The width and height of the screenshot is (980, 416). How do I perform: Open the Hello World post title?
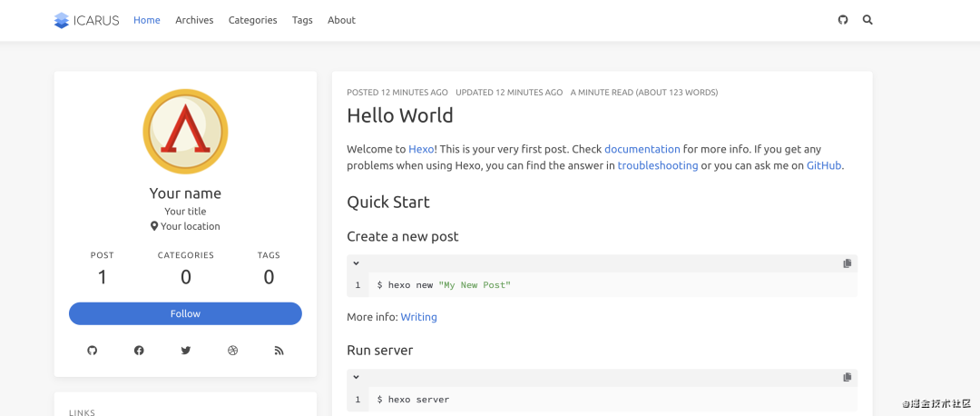click(x=400, y=115)
